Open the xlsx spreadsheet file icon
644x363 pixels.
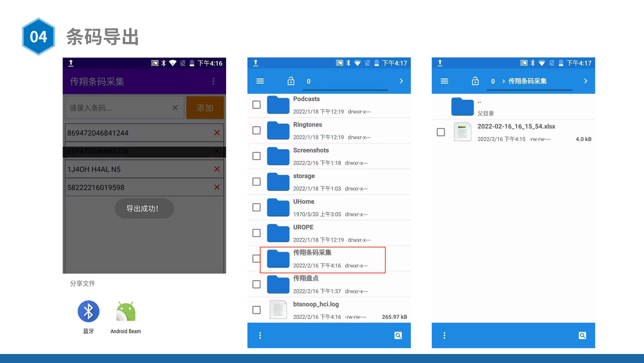click(462, 132)
